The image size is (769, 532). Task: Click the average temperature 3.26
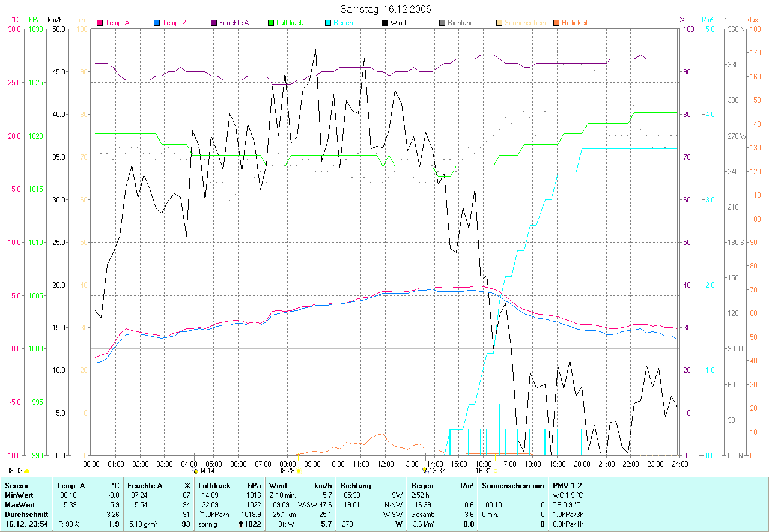click(113, 515)
